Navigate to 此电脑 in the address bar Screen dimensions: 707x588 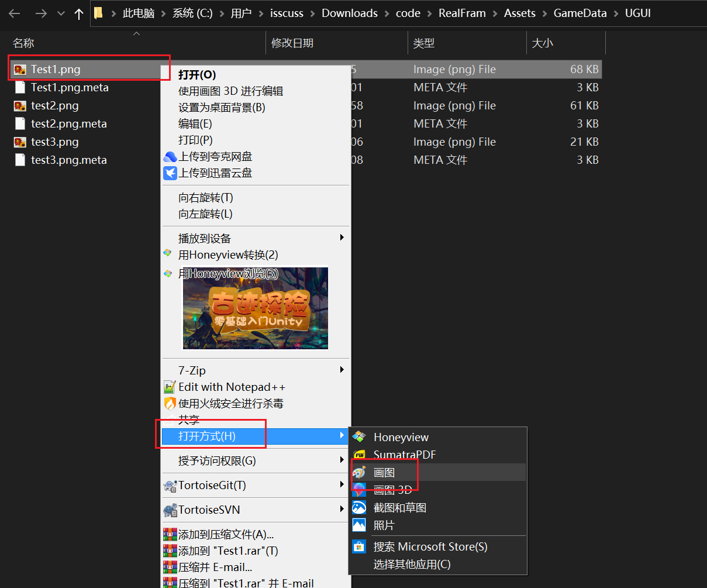(x=139, y=13)
